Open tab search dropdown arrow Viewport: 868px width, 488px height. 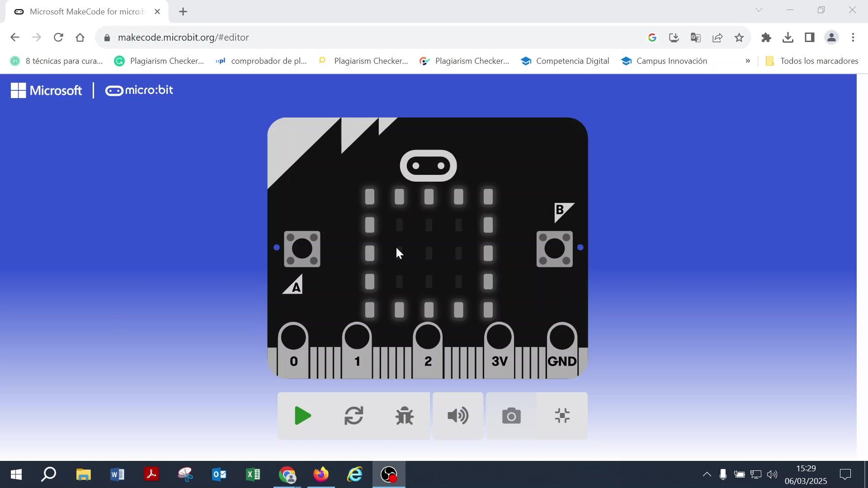coord(759,10)
